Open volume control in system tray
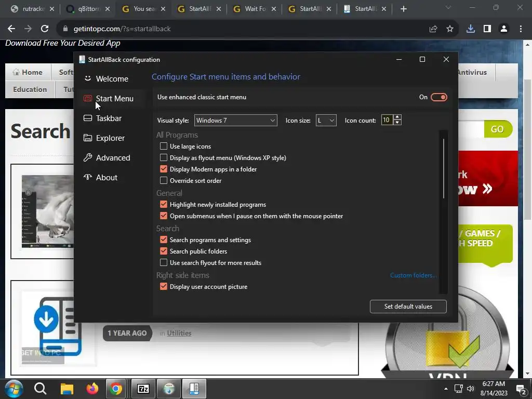The height and width of the screenshot is (399, 532). coord(470,389)
